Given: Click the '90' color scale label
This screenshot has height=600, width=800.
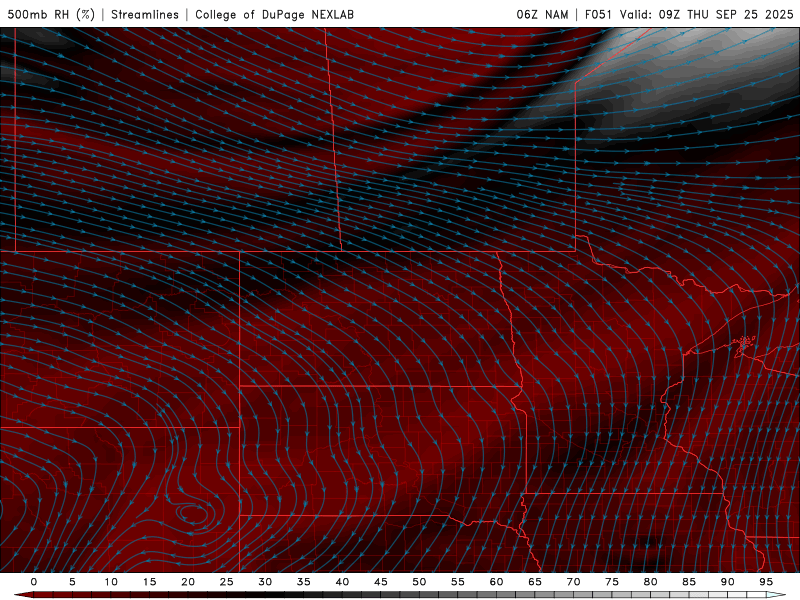Looking at the screenshot, I should 727,582.
